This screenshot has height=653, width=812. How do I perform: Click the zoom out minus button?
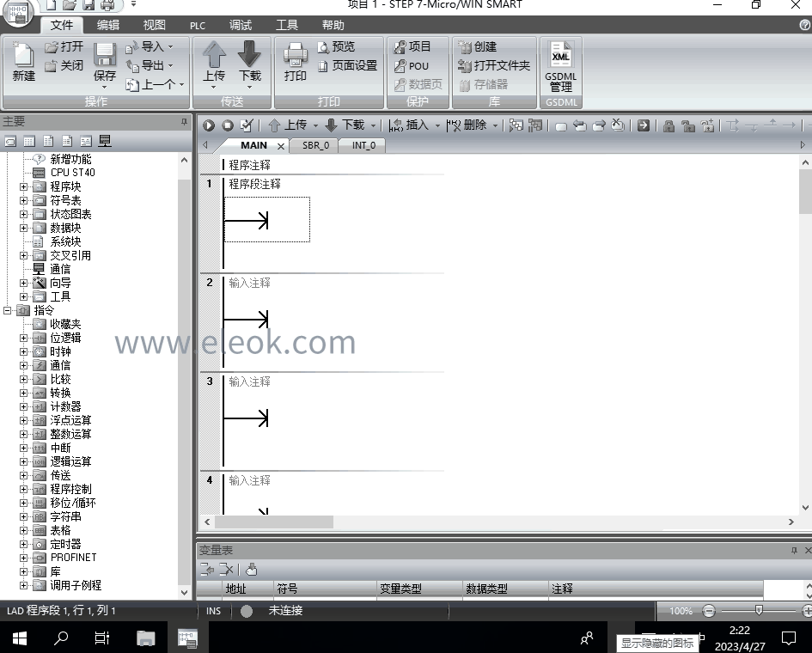pos(709,611)
